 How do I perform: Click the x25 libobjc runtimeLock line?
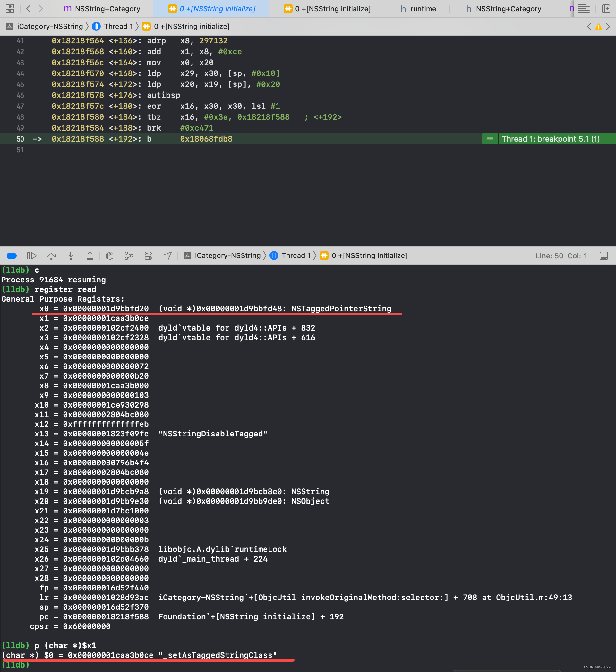coord(161,549)
